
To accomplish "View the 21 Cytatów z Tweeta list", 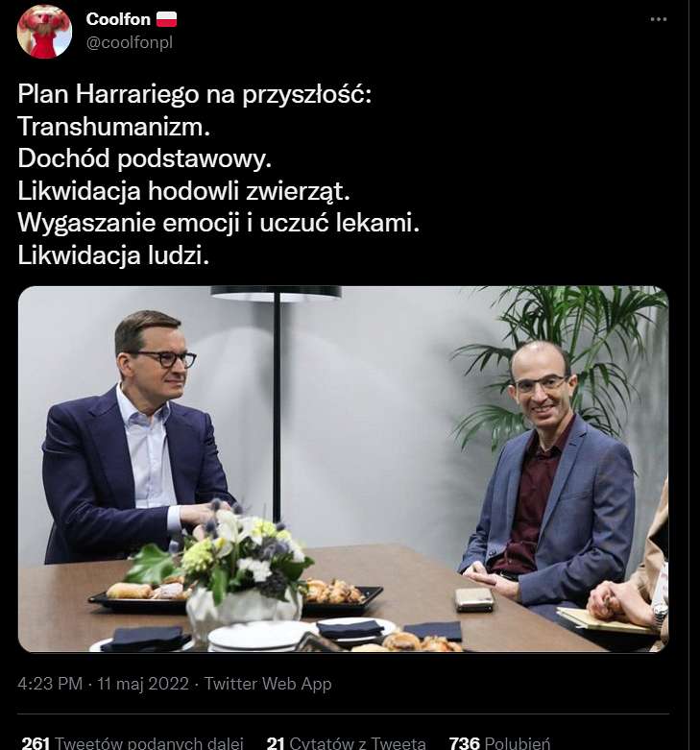I will pos(347,743).
